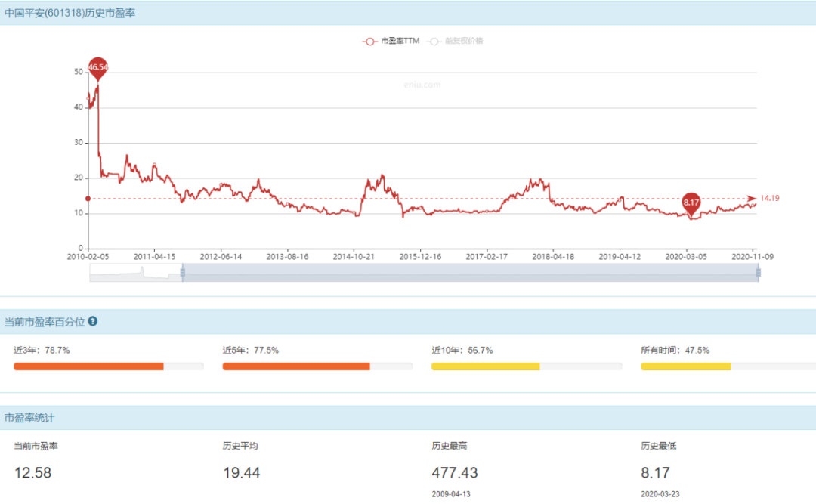The height and width of the screenshot is (504, 816).
Task: Click the help icon beside 当前市盈率百分位
Action: (93, 321)
